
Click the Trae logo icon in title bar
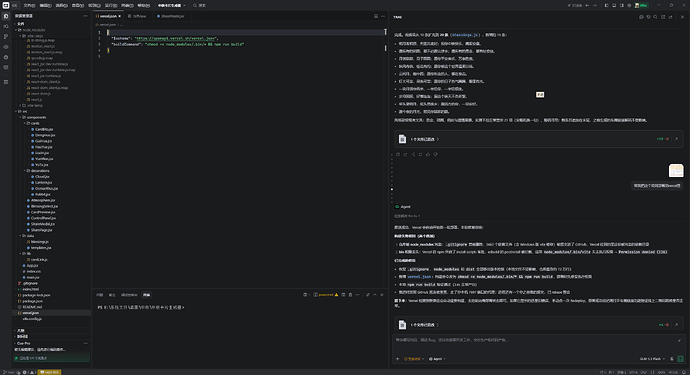coord(6,5)
